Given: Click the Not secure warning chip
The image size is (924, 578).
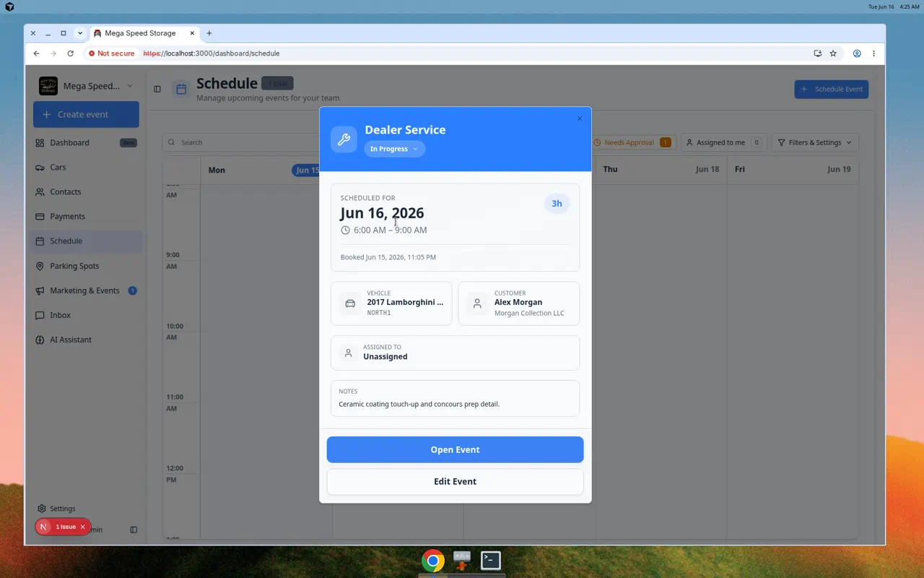Looking at the screenshot, I should pos(112,53).
